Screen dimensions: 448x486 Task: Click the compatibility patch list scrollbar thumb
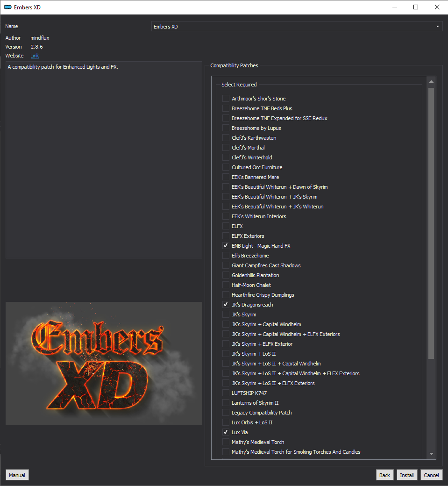pyautogui.click(x=431, y=223)
